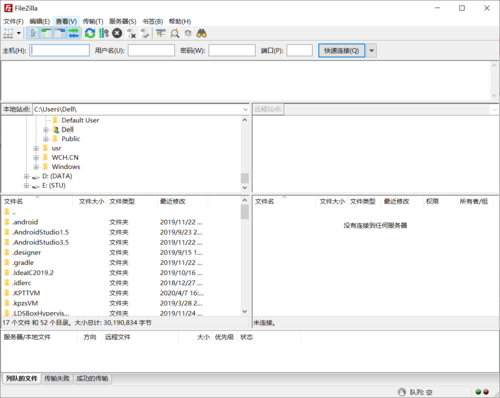
Task: Expand the D: (DATA) drive node
Action: [26, 176]
